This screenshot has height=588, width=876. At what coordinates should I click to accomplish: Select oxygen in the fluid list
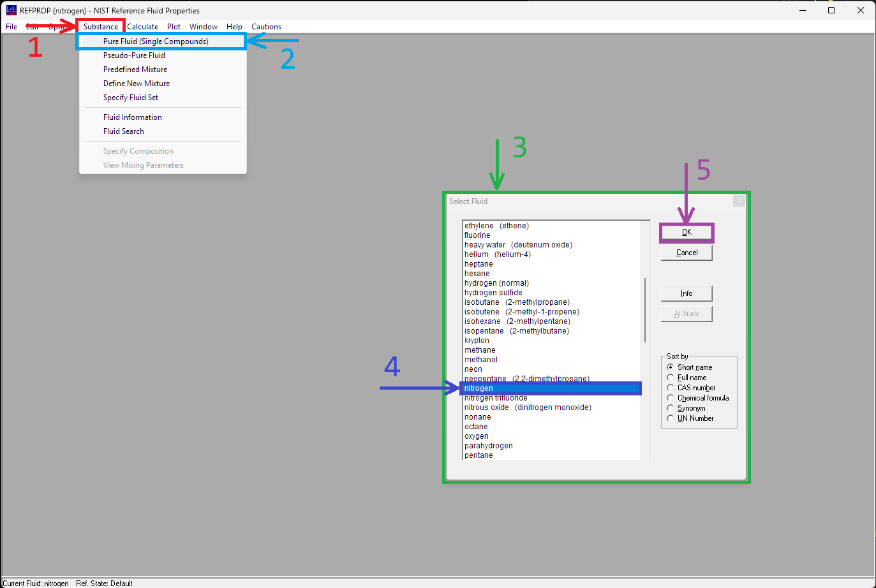pos(551,436)
